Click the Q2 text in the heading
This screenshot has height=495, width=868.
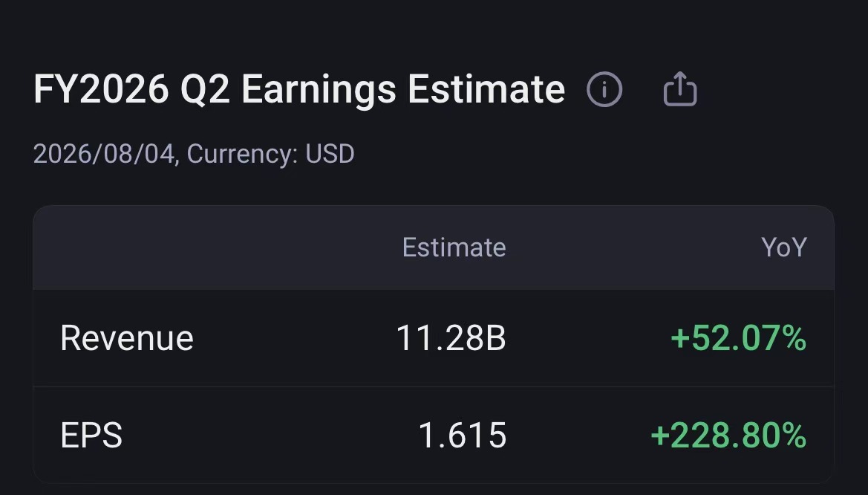pos(205,91)
